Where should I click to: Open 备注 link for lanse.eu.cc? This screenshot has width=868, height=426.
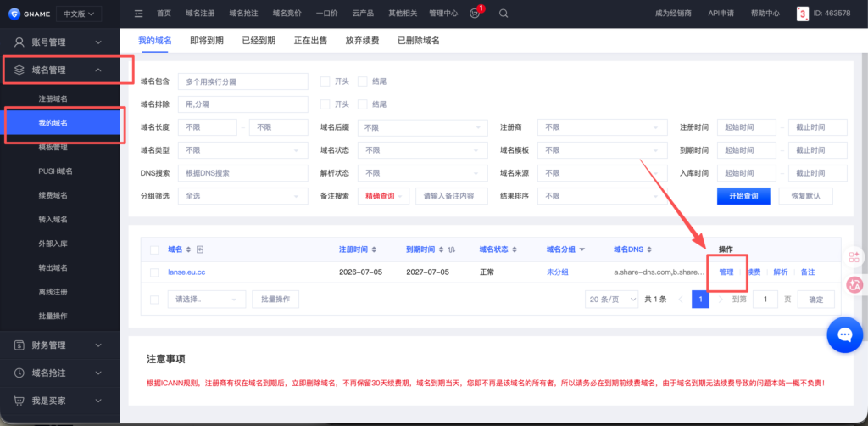coord(808,272)
